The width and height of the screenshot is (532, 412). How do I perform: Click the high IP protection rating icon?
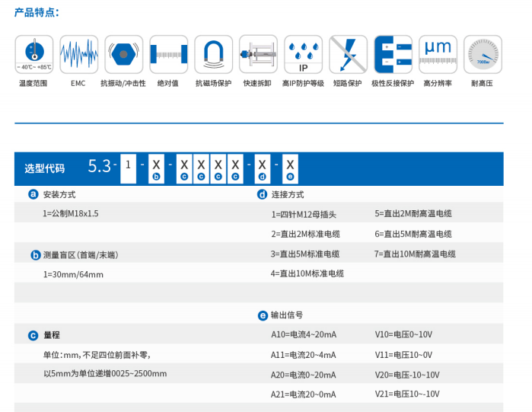point(303,54)
